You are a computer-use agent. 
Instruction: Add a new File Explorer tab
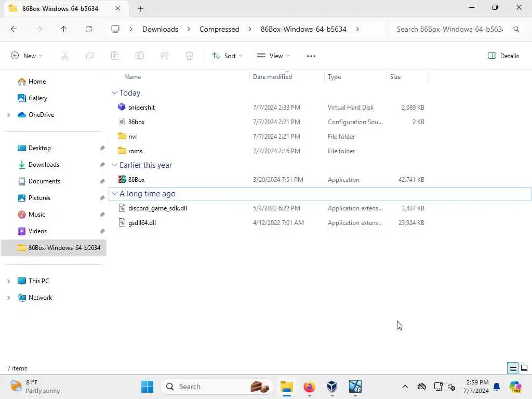point(140,9)
